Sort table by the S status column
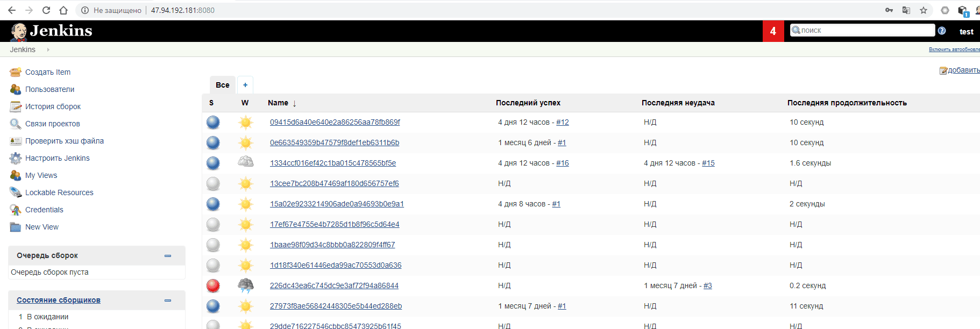 coord(211,103)
